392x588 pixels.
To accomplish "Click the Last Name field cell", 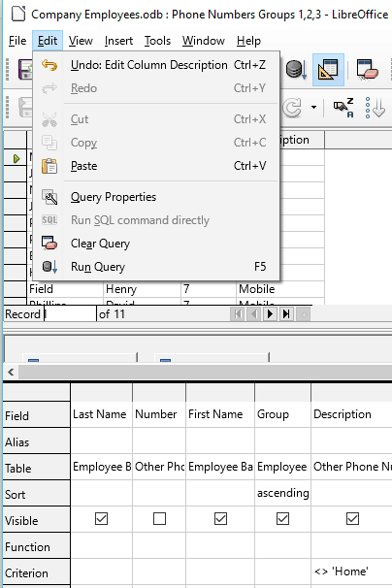I will click(101, 414).
